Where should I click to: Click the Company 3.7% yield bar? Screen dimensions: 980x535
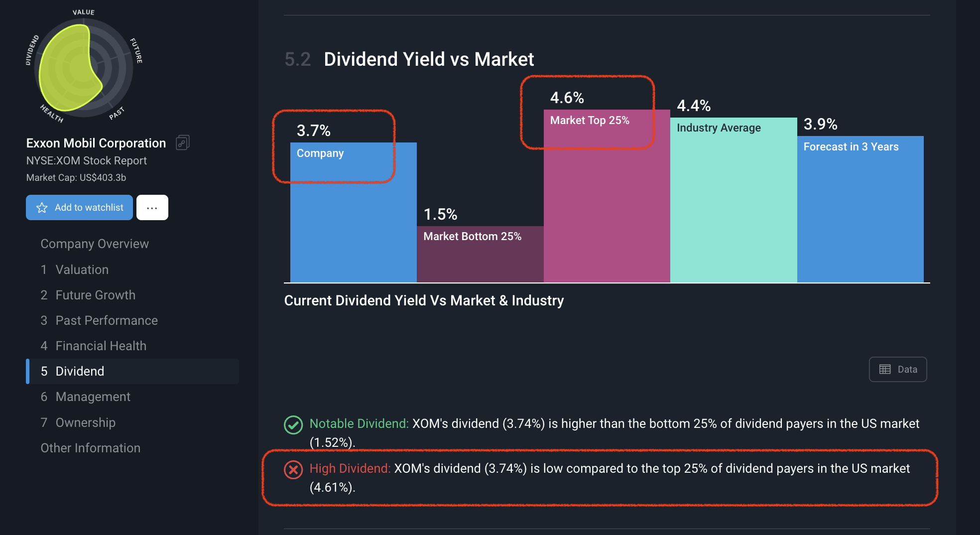pos(354,213)
